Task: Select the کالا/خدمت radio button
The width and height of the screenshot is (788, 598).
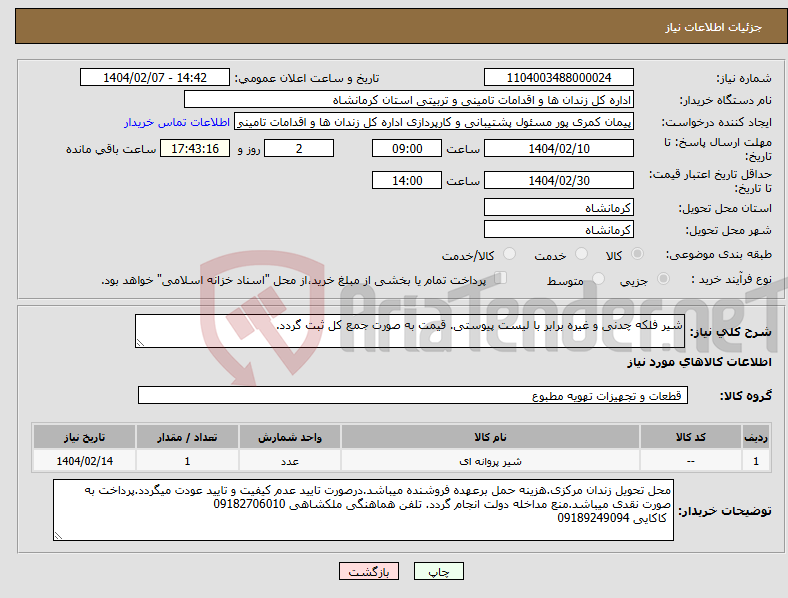Action: tap(509, 254)
